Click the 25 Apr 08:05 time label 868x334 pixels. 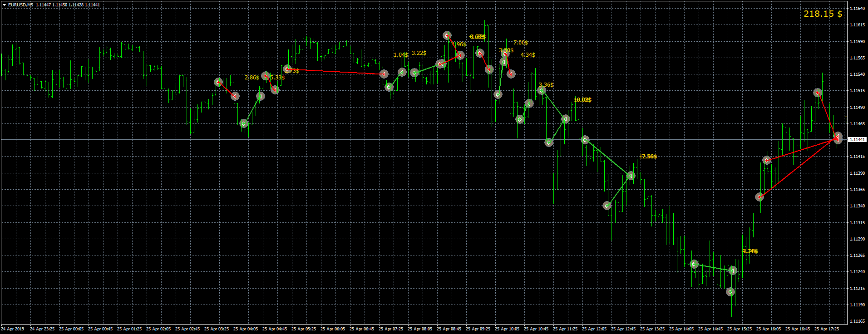(x=420, y=329)
